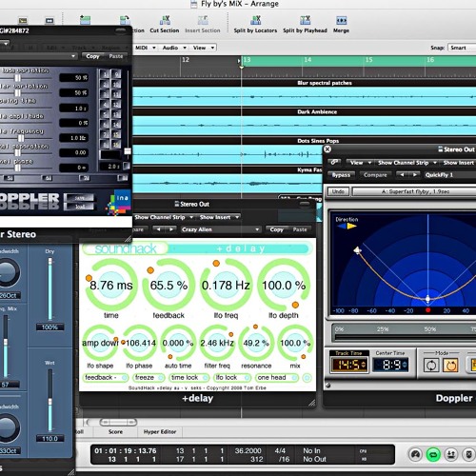Viewport: 476px width, 476px height.
Task: Open Show Insert dropdown in +delay window
Action: pyautogui.click(x=219, y=217)
